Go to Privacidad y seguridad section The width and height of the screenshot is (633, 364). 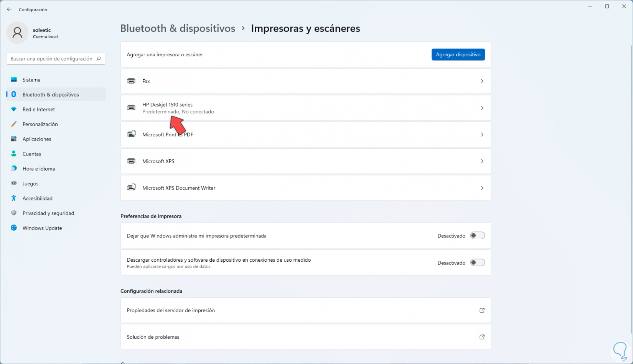pyautogui.click(x=48, y=213)
